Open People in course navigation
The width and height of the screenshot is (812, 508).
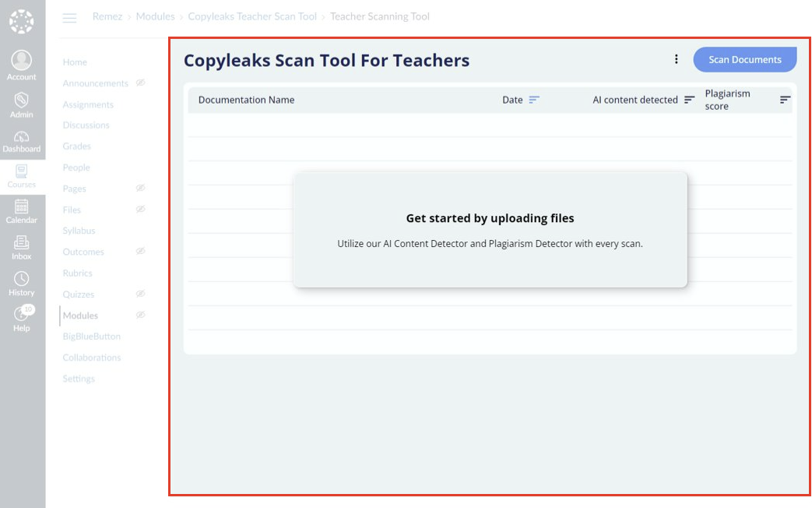(76, 168)
